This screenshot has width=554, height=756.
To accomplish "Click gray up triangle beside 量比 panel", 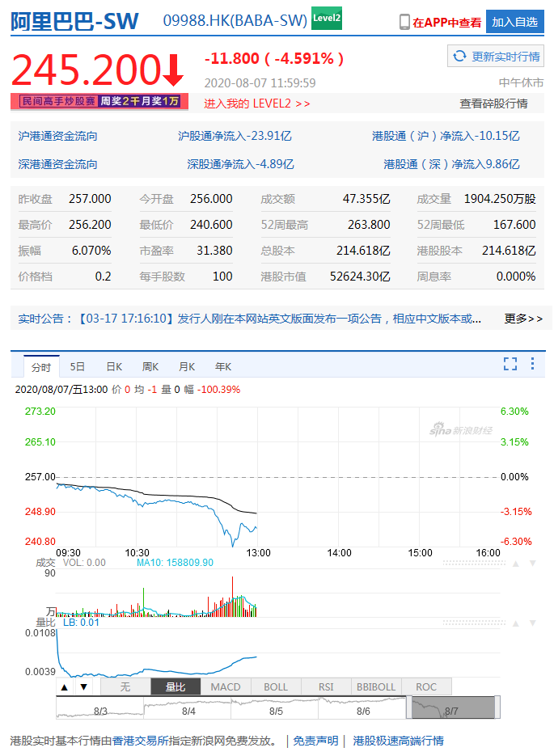I will point(515,623).
